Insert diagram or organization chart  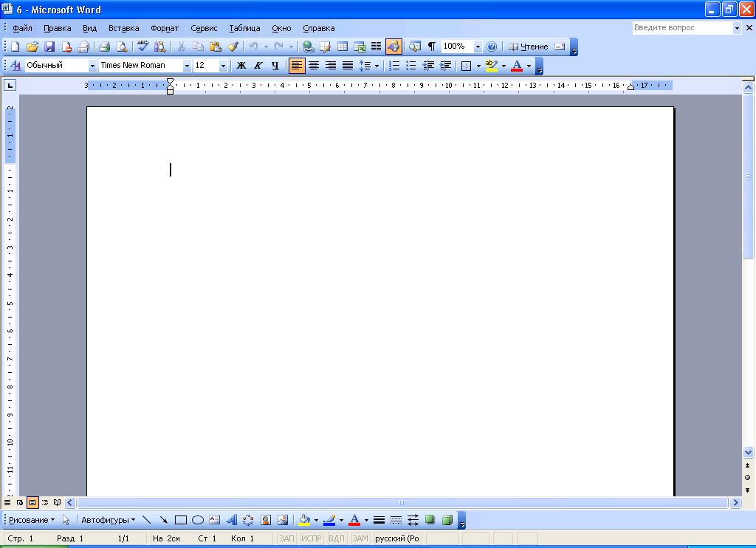point(248,520)
